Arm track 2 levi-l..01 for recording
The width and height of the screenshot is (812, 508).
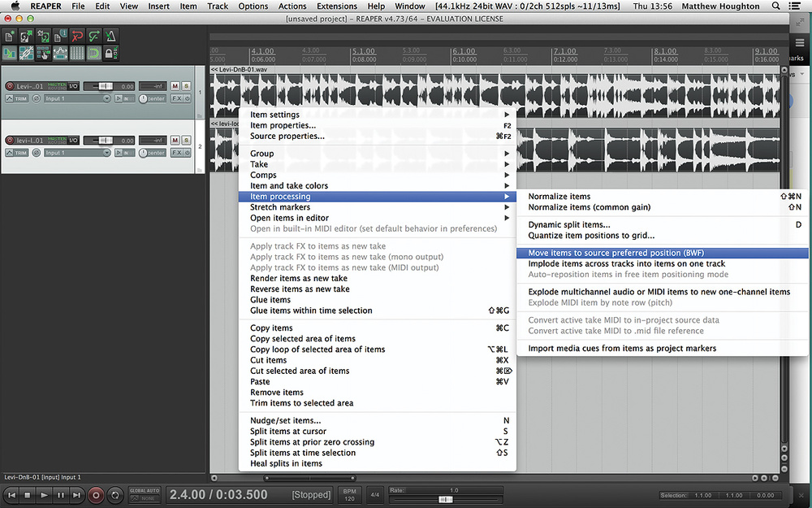pos(9,141)
